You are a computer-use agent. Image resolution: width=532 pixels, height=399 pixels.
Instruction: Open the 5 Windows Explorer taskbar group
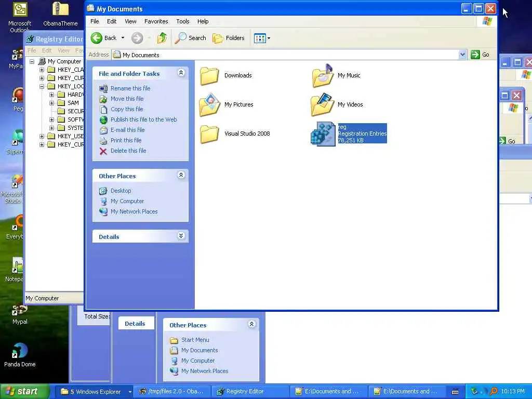click(94, 392)
